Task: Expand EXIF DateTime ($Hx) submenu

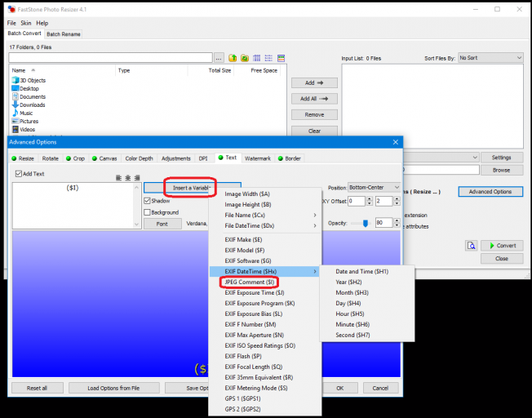Action: 264,271
